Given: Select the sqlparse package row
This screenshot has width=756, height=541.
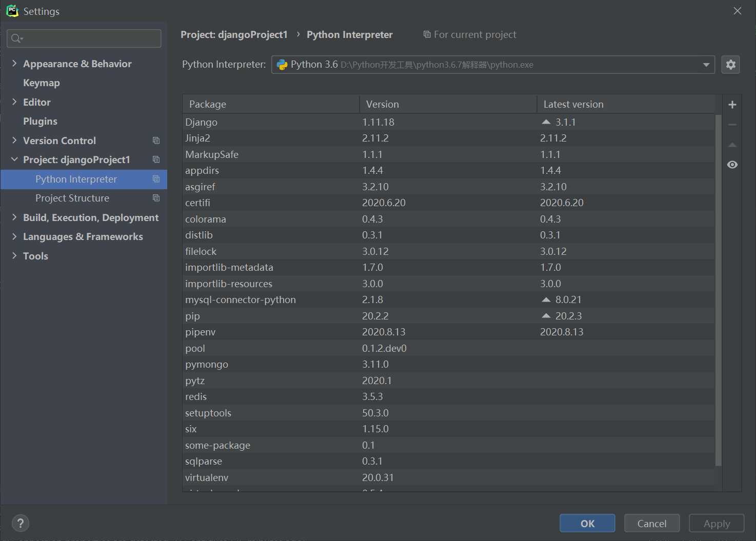Looking at the screenshot, I should tap(448, 461).
